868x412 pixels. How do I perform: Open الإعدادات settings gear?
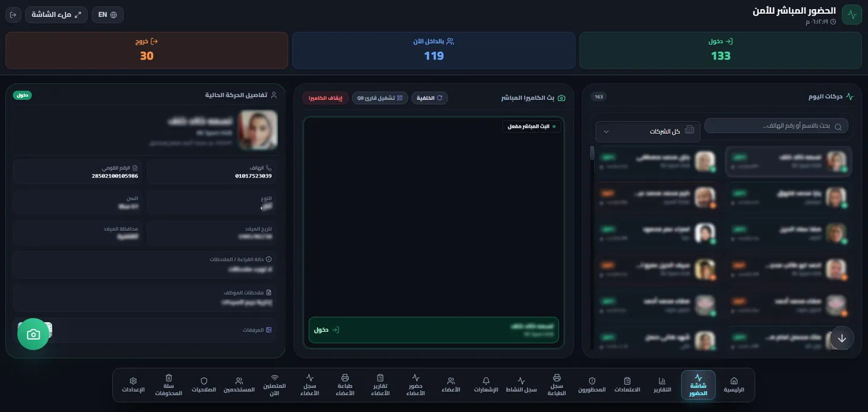[x=133, y=385]
